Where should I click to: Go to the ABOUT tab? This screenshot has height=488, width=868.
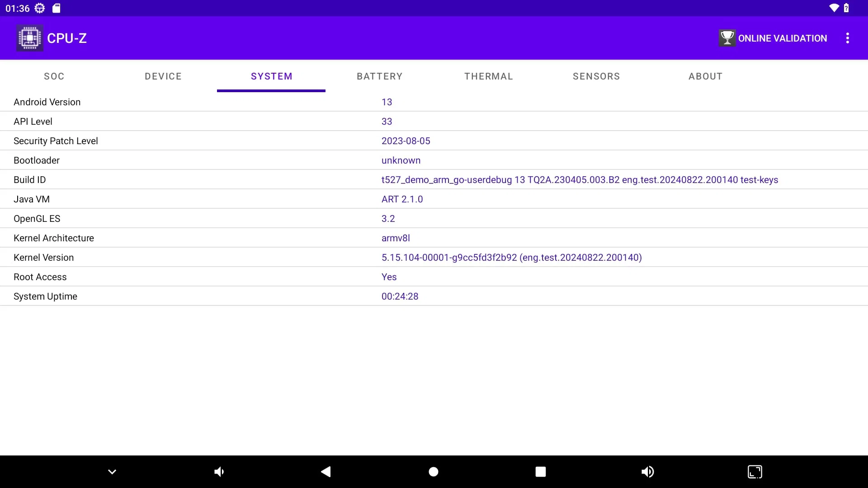point(705,76)
